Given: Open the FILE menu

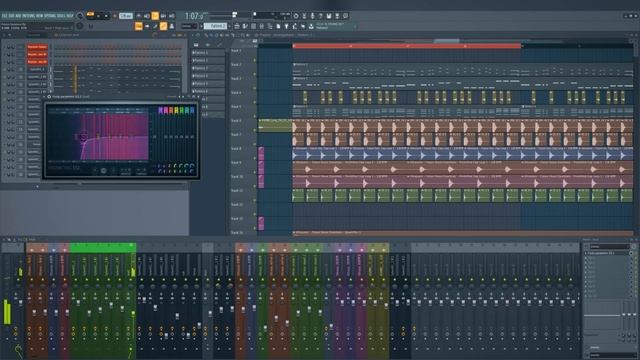Looking at the screenshot, I should 4,16.
